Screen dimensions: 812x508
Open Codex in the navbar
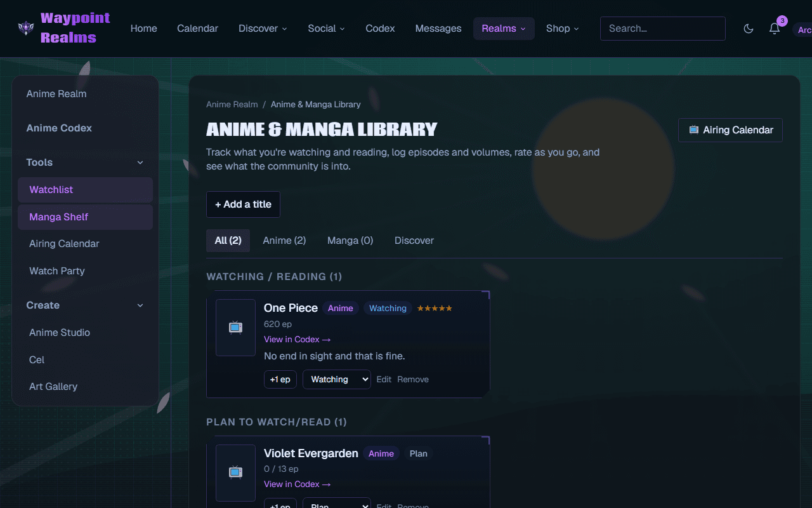tap(380, 29)
